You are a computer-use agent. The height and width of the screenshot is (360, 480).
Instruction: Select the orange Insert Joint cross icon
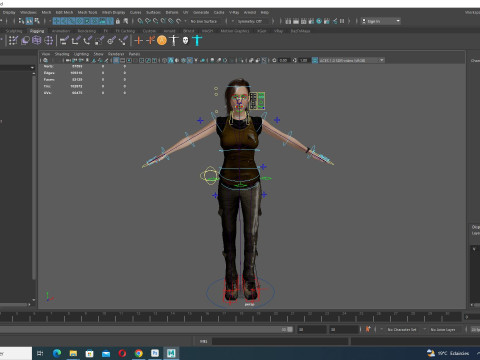(x=150, y=41)
